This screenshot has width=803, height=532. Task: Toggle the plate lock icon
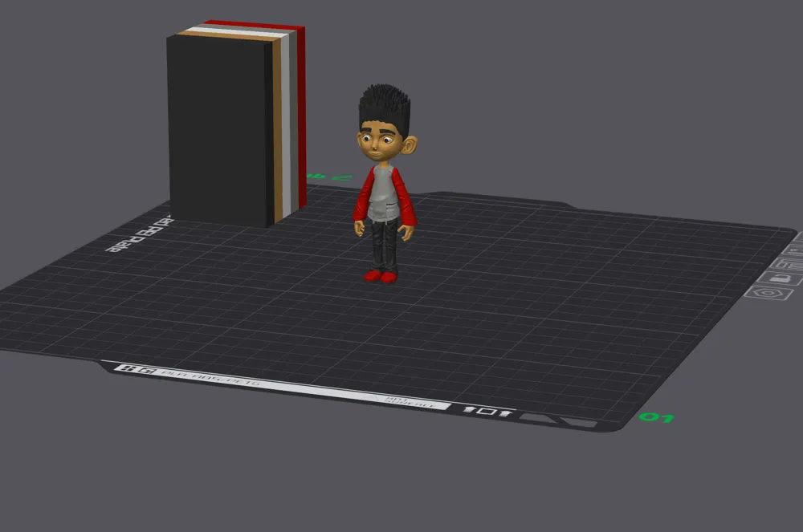tap(780, 278)
